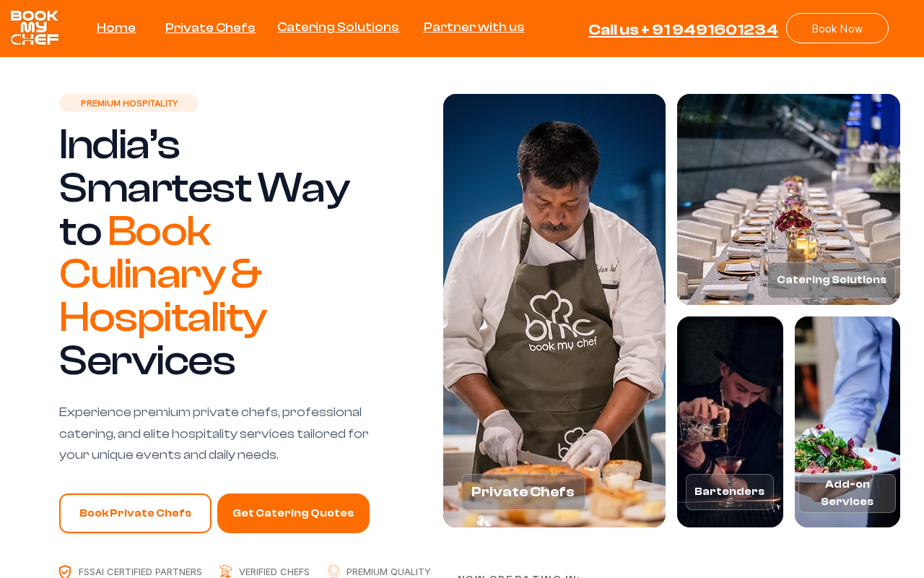Click the Get Catering Quotes button
This screenshot has height=578, width=924.
click(293, 513)
